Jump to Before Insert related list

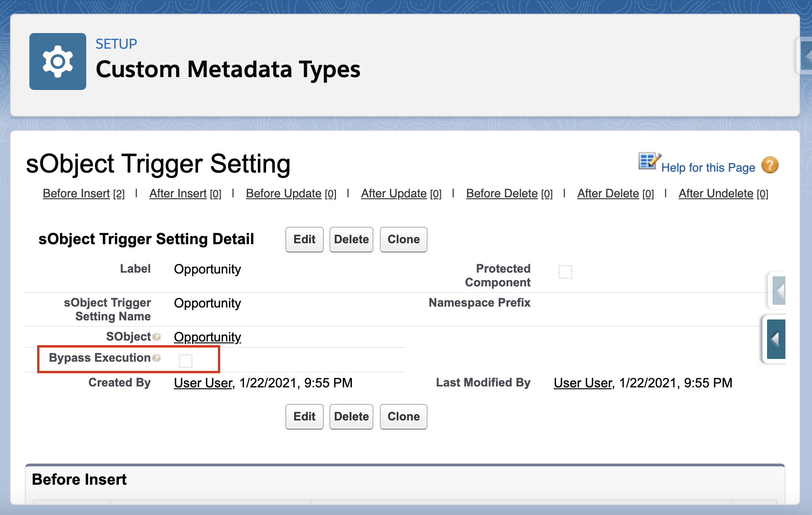pyautogui.click(x=83, y=194)
